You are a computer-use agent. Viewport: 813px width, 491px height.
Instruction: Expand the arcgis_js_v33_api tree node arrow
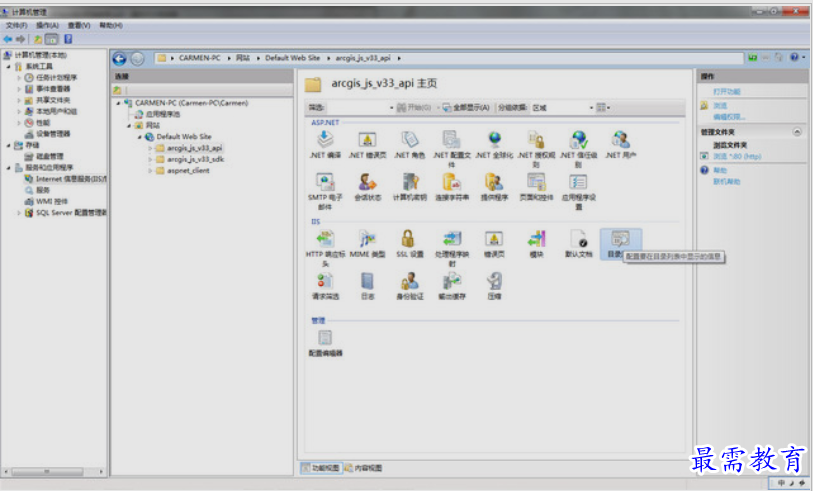pos(150,148)
